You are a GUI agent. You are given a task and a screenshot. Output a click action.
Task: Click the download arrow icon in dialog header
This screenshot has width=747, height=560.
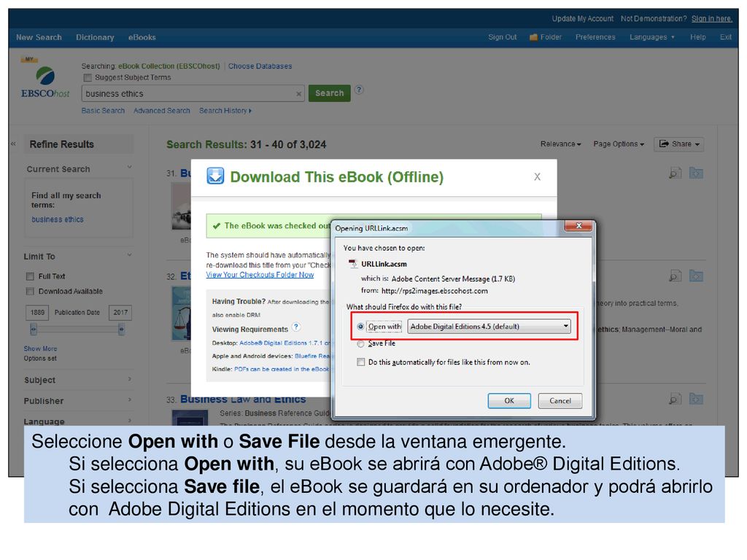pyautogui.click(x=215, y=176)
